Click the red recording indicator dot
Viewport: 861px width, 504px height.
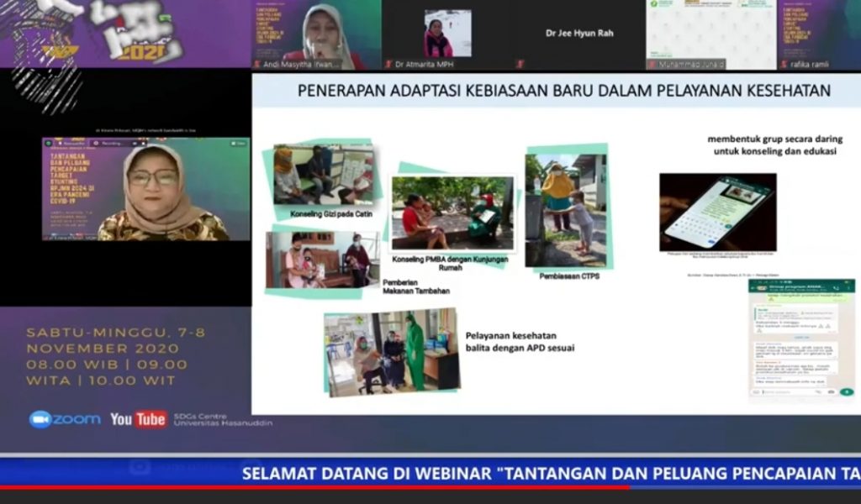pyautogui.click(x=95, y=143)
